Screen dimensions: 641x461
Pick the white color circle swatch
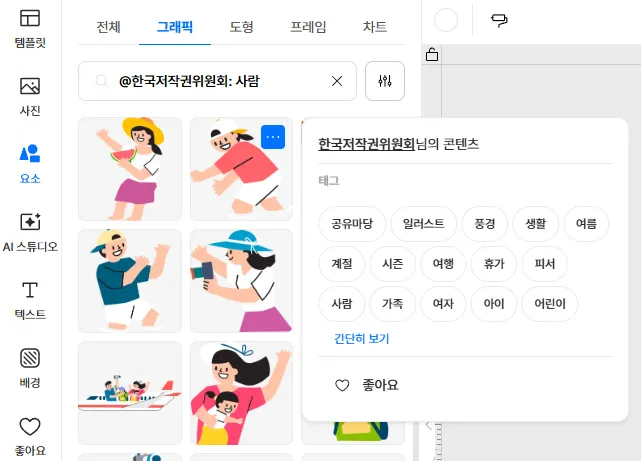[446, 20]
